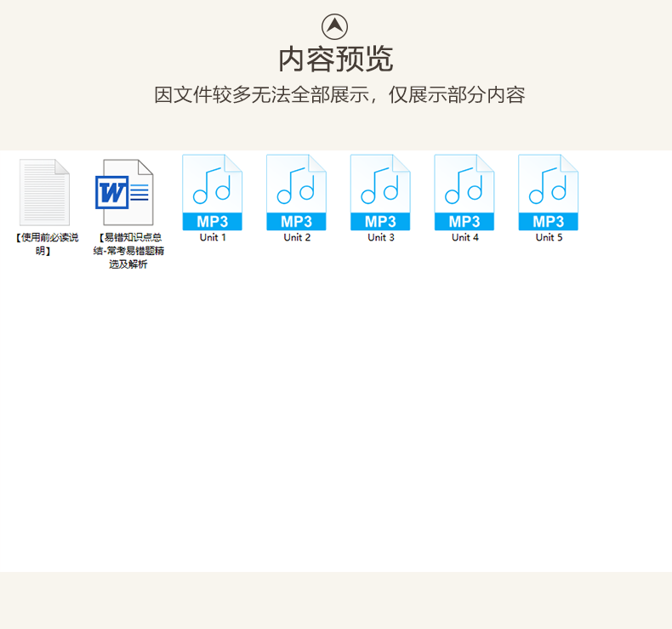672x629 pixels.
Task: Click the label Unit 2
Action: (297, 237)
